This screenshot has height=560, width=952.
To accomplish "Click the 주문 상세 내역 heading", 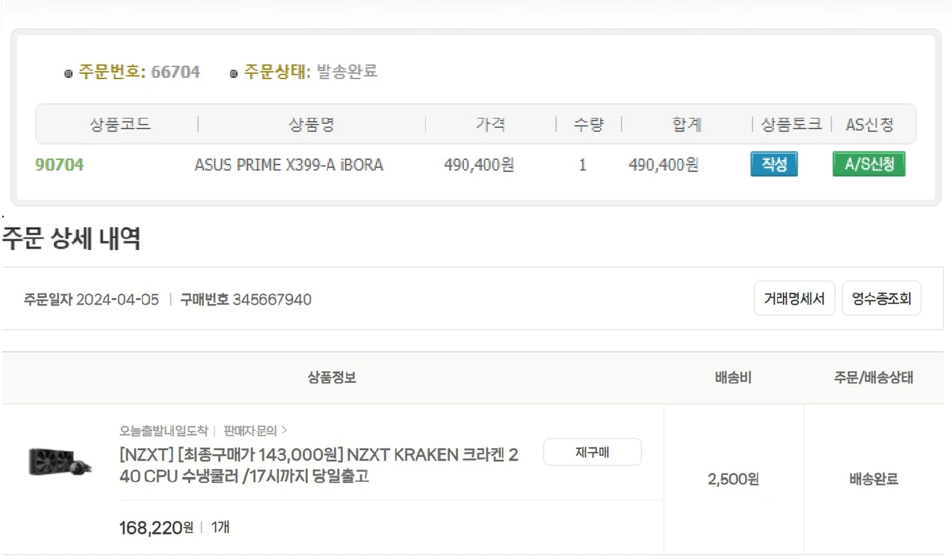I will click(x=71, y=239).
